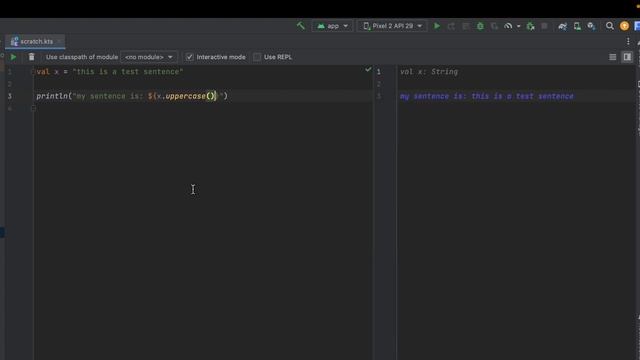Switch scratch output to list layout icon
640x360 pixels.
pos(613,57)
